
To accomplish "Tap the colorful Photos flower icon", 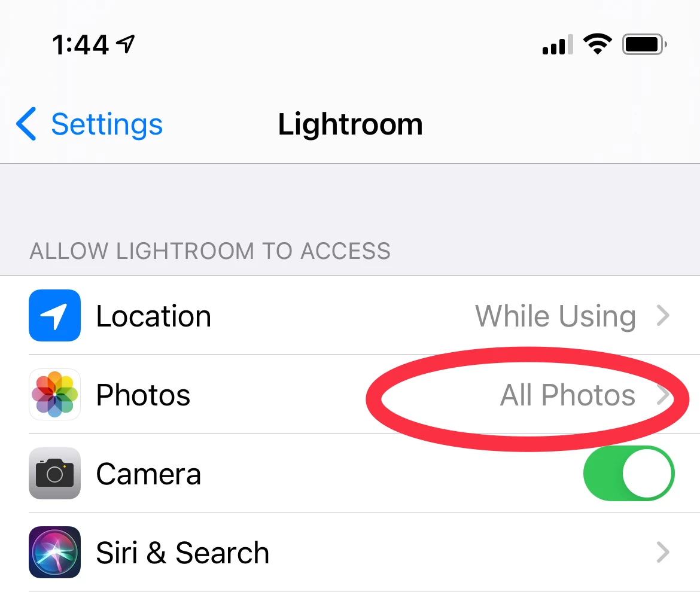I will (54, 395).
